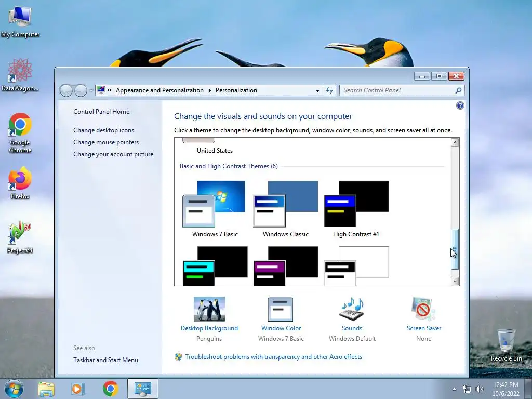Click the United States theme label

click(215, 150)
